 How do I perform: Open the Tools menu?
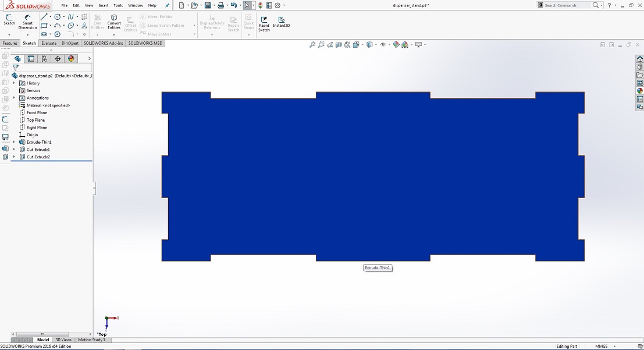[x=118, y=5]
